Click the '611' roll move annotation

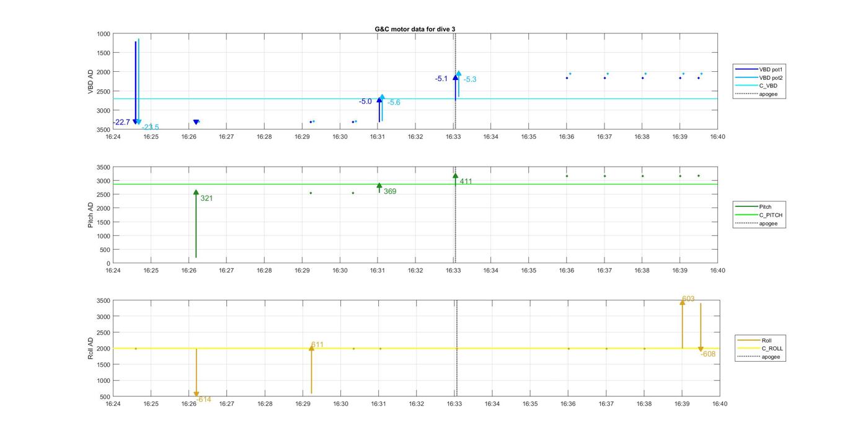click(317, 345)
